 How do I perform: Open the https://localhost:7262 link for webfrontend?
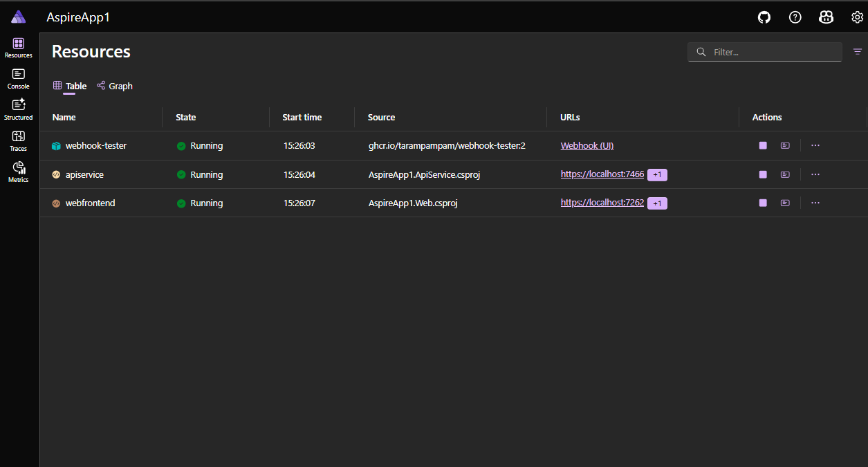click(x=602, y=203)
